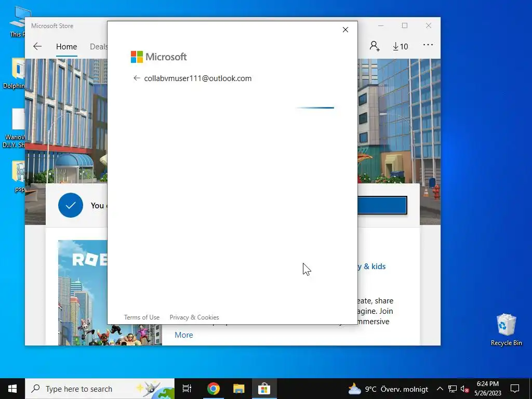The image size is (532, 399).
Task: Close the Microsoft sign-in dialog
Action: point(345,30)
